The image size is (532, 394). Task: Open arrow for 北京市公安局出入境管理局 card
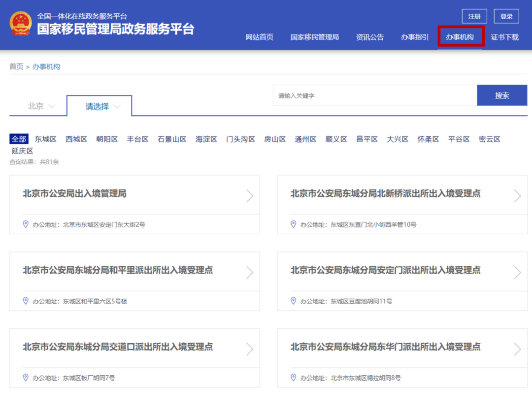[x=250, y=196]
